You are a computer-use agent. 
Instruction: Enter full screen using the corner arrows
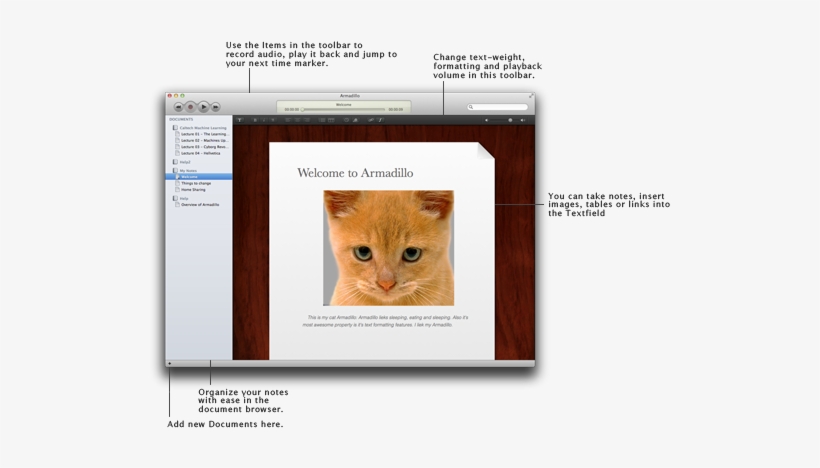tap(531, 96)
